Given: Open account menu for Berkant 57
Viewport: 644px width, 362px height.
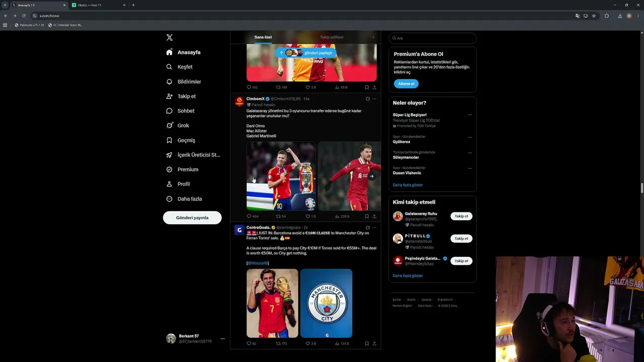Looking at the screenshot, I should 195,338.
